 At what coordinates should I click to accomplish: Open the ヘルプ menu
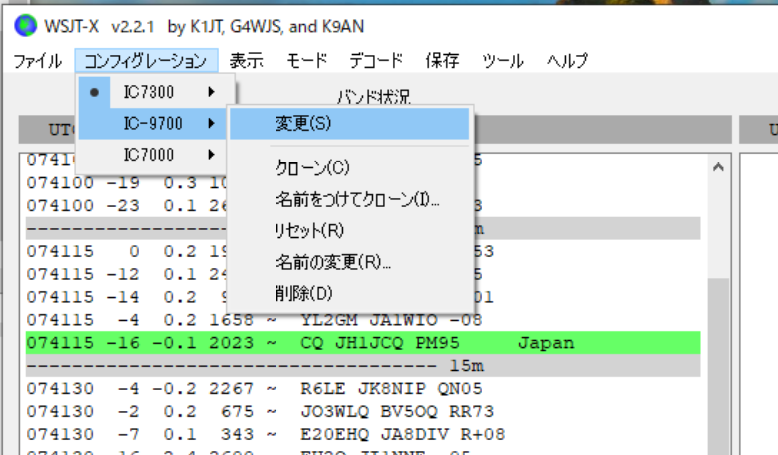[x=568, y=61]
